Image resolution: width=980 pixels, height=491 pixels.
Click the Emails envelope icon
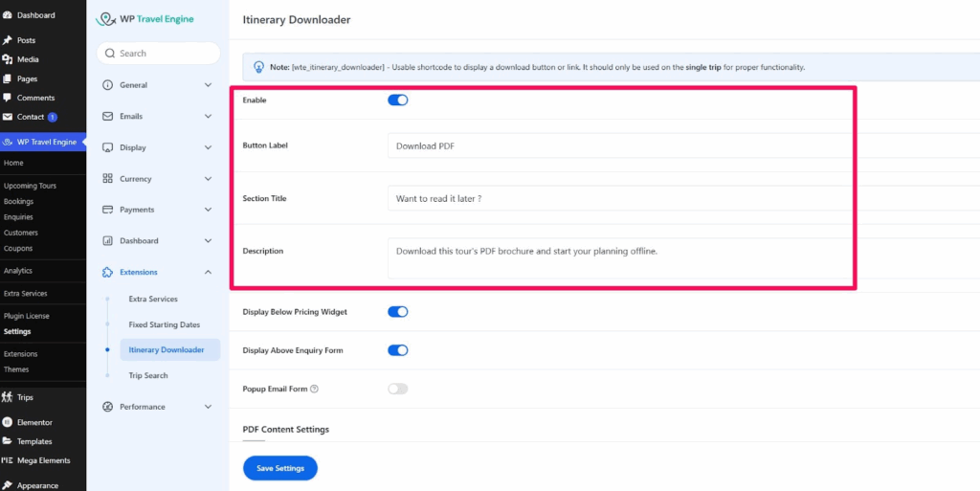click(107, 117)
